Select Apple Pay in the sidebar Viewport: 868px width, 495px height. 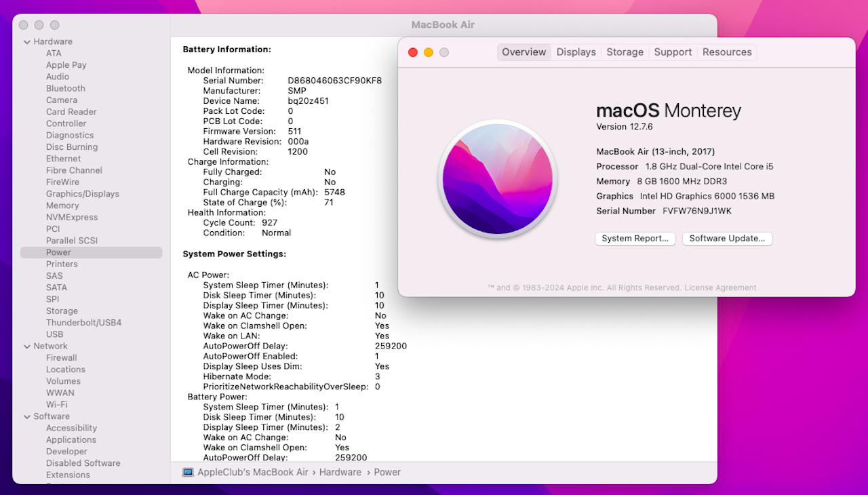pyautogui.click(x=66, y=65)
